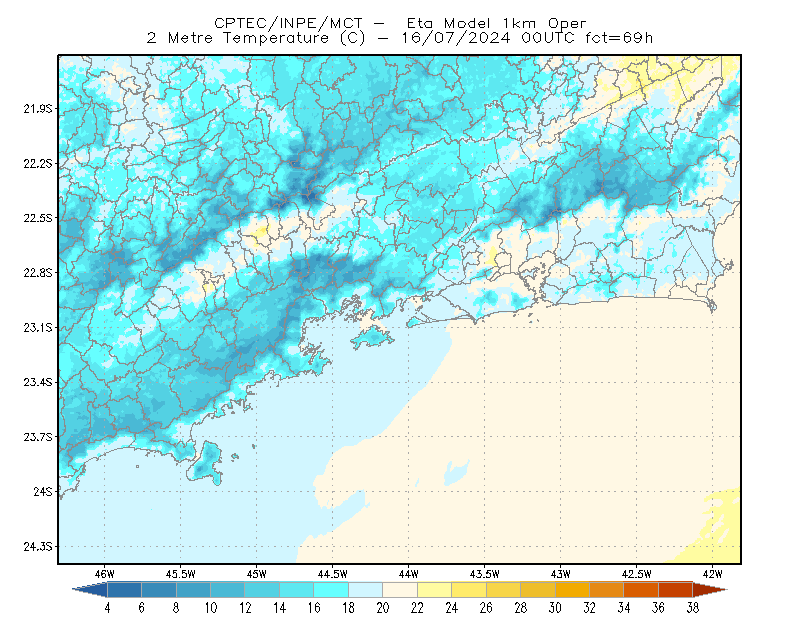This screenshot has height=618, width=800.
Task: Click the 45W longitude label
Action: 257,574
